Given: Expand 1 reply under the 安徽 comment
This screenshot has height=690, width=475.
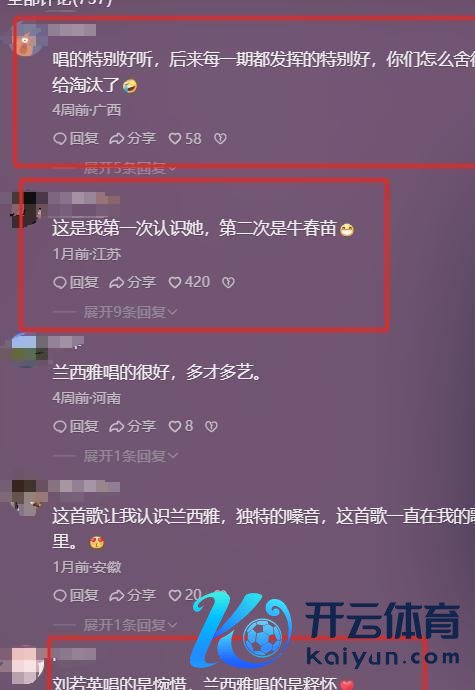Looking at the screenshot, I should [130, 624].
